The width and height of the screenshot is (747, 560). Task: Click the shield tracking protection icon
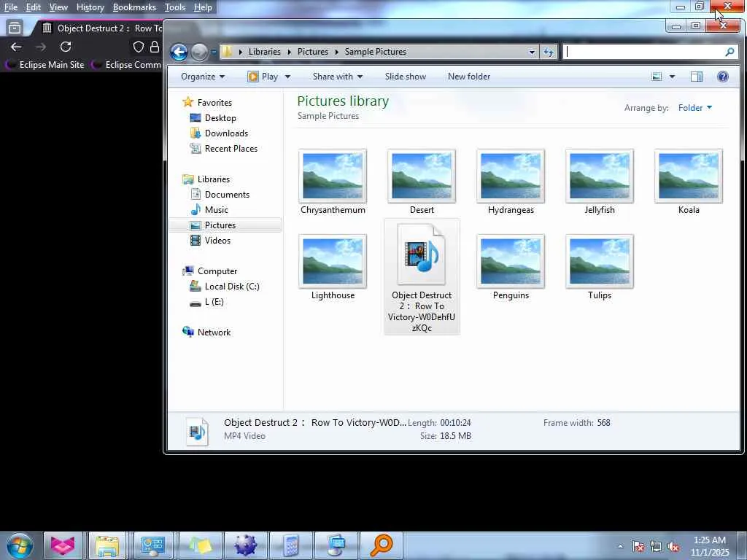pos(138,47)
